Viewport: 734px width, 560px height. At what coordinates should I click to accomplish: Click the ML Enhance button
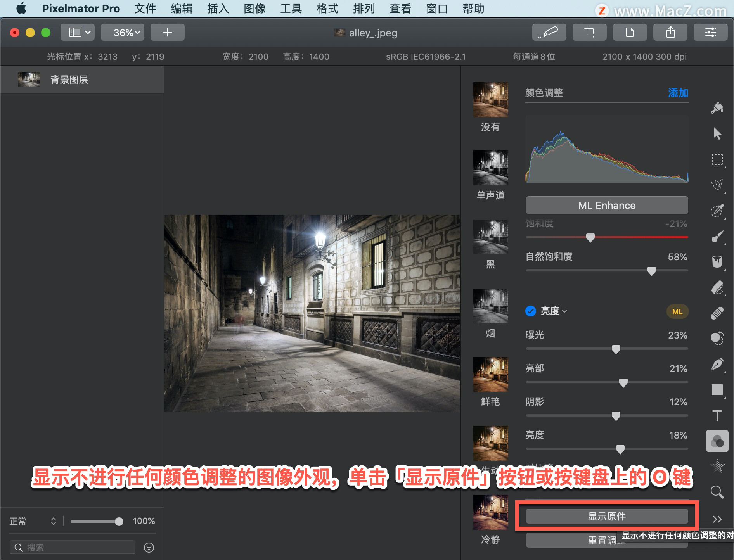[x=607, y=205]
